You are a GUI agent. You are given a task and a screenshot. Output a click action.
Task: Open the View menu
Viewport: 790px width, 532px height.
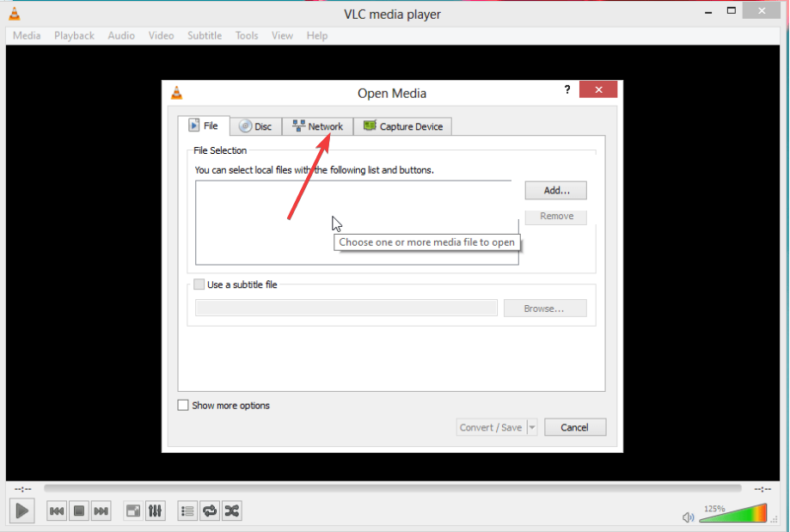(282, 36)
